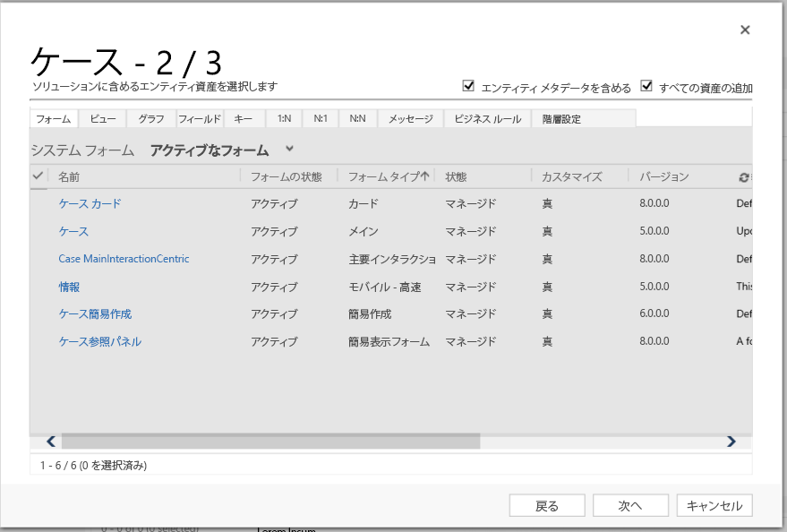Click the 次へ button
The image size is (787, 532).
tap(630, 504)
